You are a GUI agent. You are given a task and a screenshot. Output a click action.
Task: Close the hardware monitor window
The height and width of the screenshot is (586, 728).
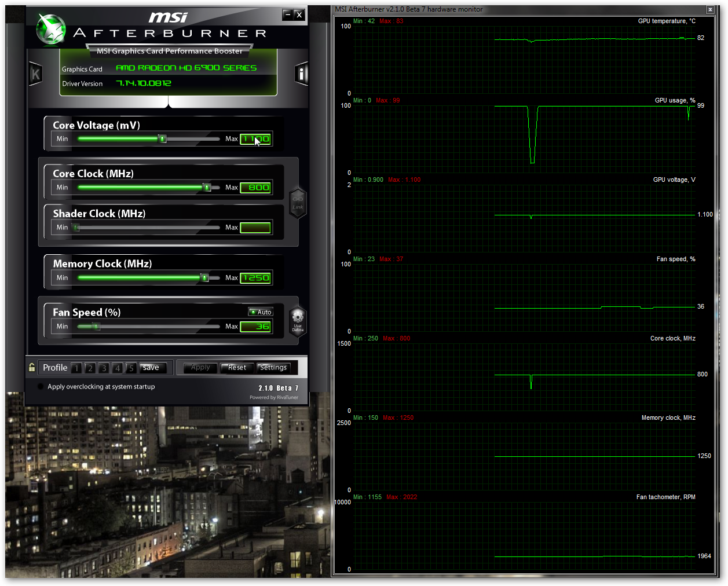click(x=710, y=10)
